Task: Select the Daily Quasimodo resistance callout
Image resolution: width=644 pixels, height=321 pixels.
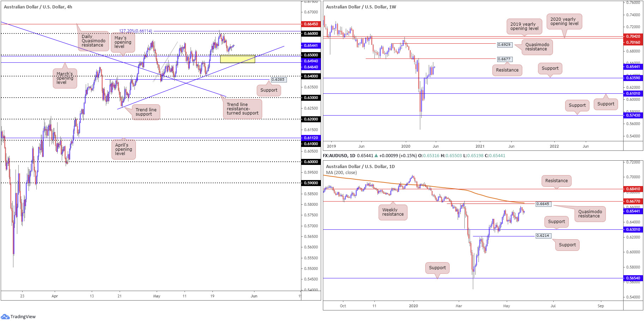Action: (x=94, y=41)
